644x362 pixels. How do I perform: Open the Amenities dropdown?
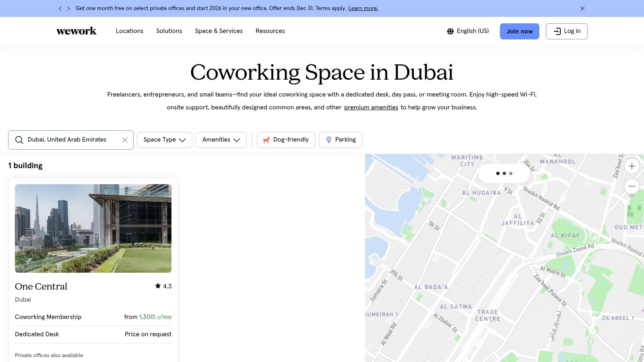click(221, 140)
